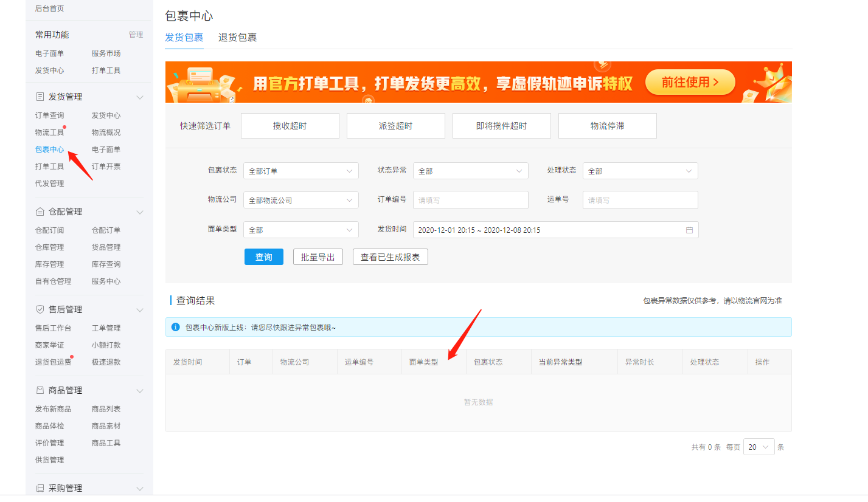
Task: Click the 批量导出 button
Action: (318, 257)
